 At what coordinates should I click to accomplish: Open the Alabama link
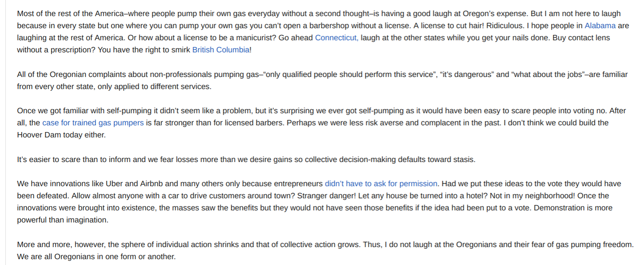pyautogui.click(x=600, y=26)
